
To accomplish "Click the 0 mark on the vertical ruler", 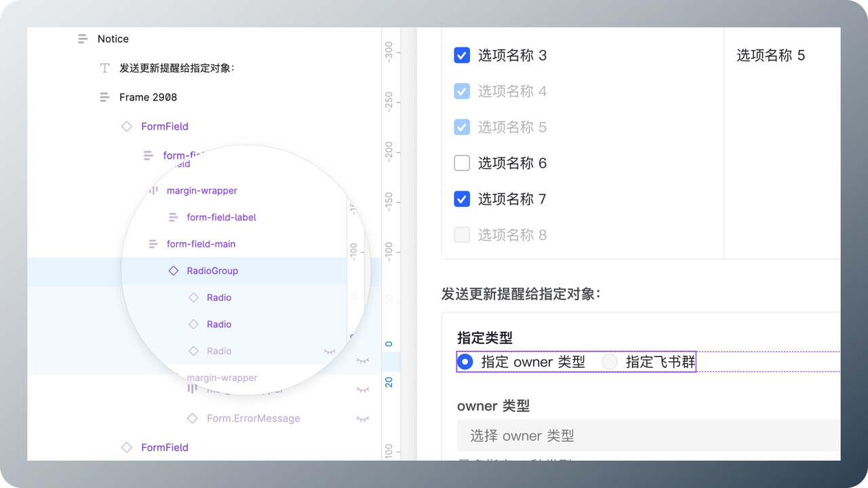I will (x=389, y=343).
